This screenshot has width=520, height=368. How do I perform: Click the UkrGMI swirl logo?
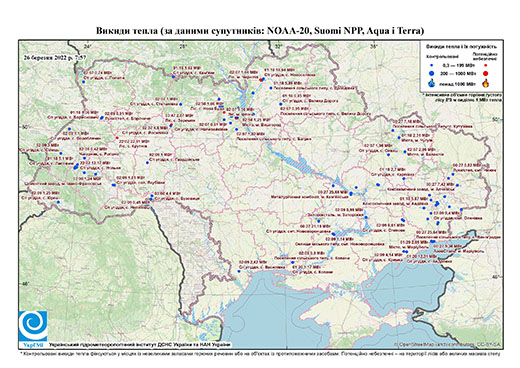tap(33, 326)
